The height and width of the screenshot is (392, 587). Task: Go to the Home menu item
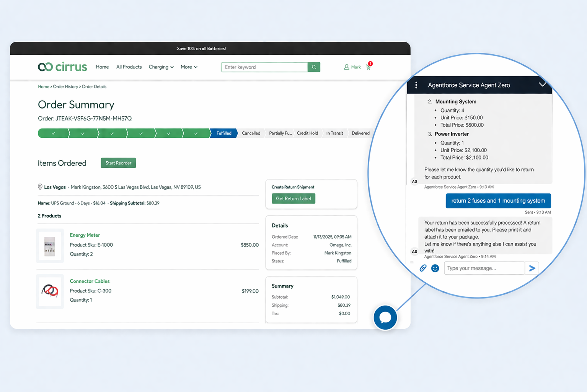point(102,67)
